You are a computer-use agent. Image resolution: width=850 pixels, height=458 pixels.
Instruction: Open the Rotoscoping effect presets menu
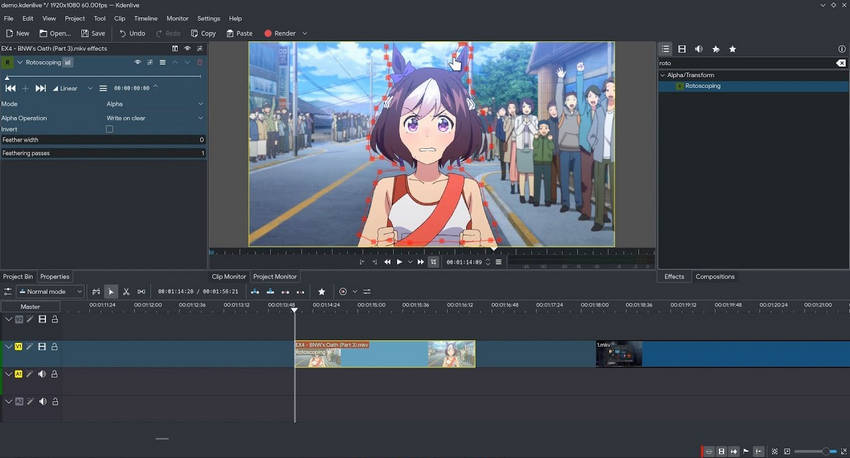(163, 62)
